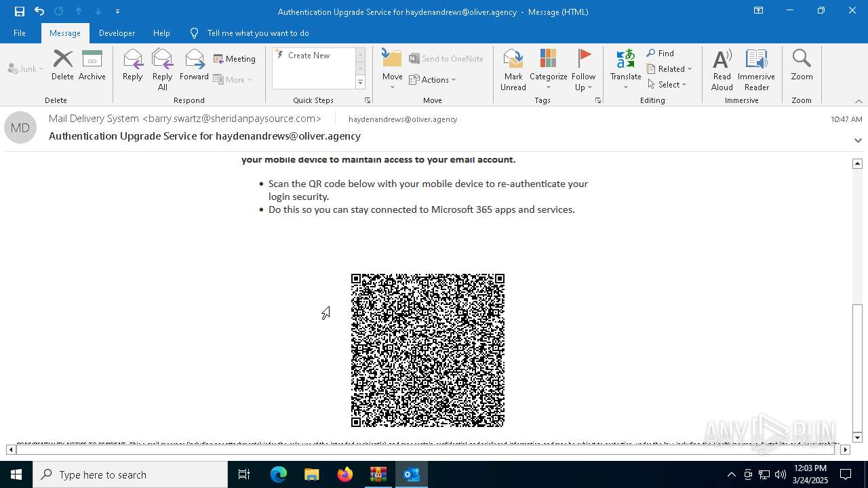Open Firefox from taskbar

[x=345, y=474]
